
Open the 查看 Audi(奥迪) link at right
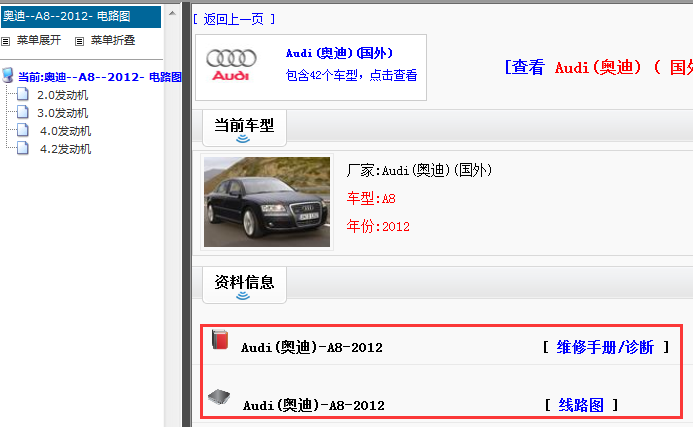click(599, 68)
